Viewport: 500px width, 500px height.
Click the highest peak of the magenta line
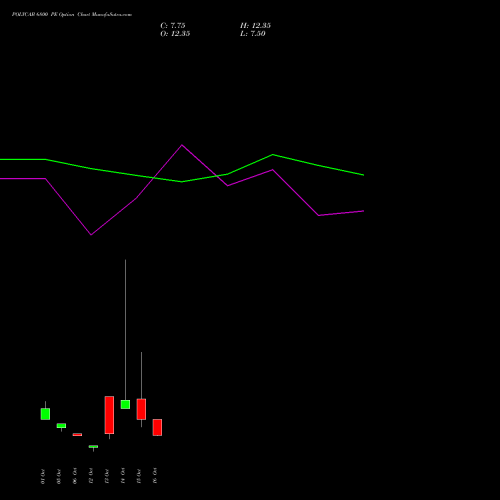click(x=182, y=145)
